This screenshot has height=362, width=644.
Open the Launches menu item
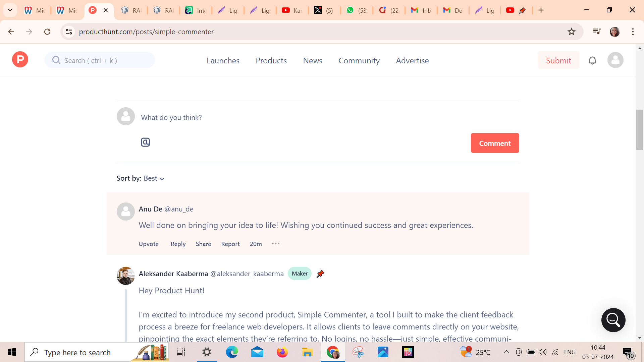223,61
